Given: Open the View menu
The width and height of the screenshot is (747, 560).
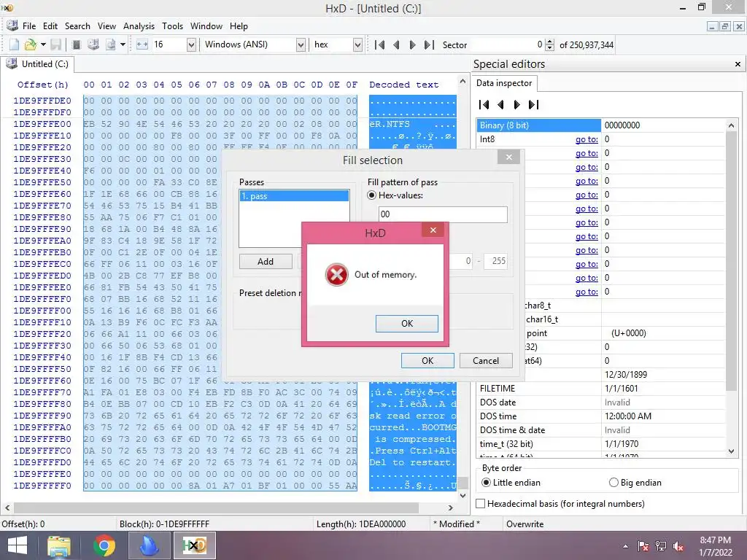Looking at the screenshot, I should [107, 26].
